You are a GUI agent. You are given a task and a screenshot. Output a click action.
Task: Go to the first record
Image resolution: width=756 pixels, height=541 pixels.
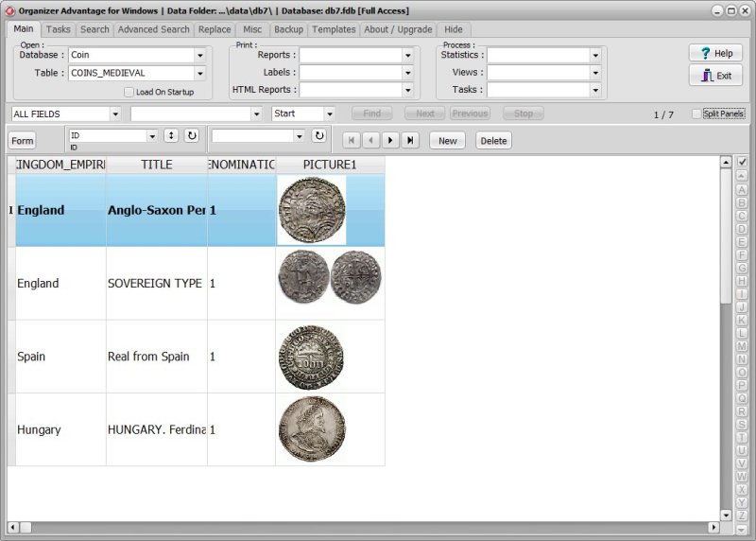click(352, 140)
